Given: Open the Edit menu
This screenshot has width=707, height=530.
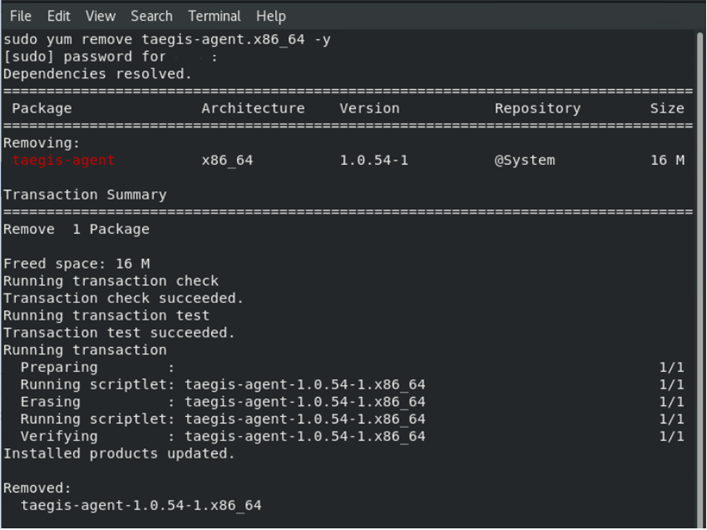Looking at the screenshot, I should (x=59, y=16).
